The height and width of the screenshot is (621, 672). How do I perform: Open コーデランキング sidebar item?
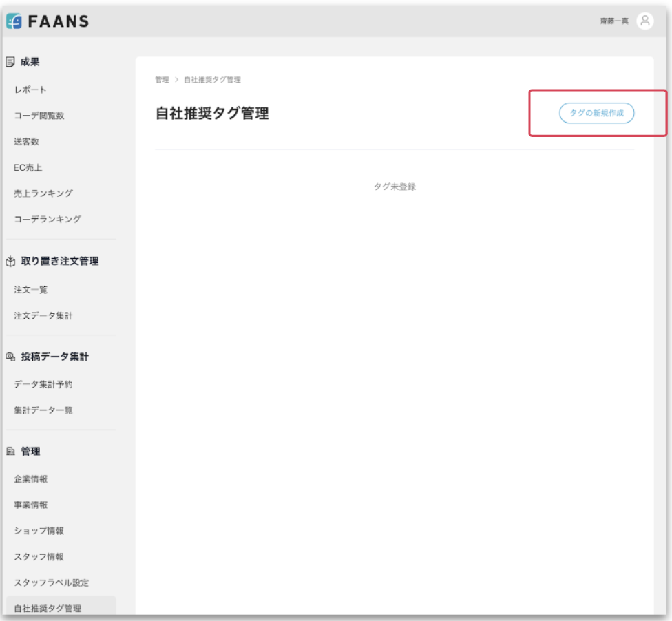48,219
